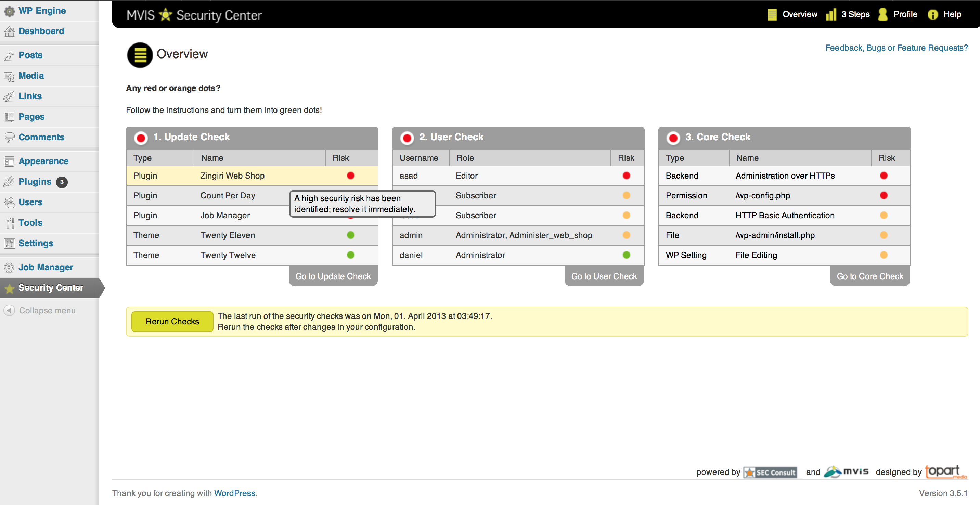This screenshot has height=505, width=980.
Task: Click the Comments bubble icon
Action: click(x=9, y=137)
